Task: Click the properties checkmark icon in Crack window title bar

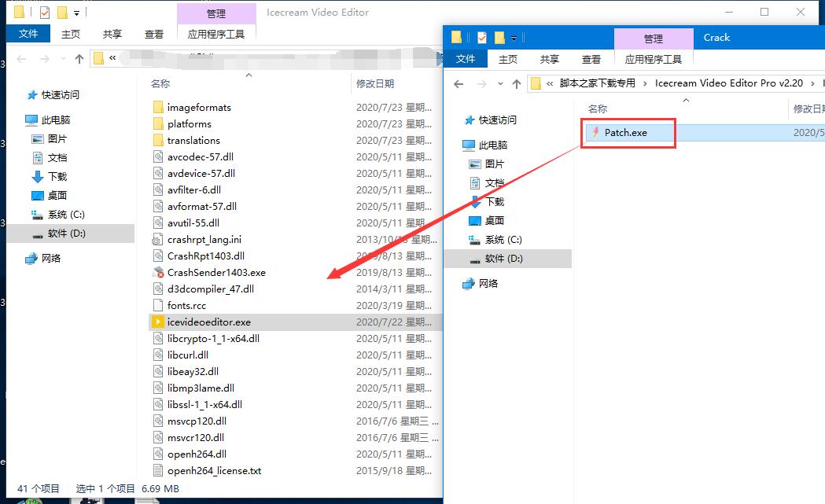Action: tap(482, 38)
